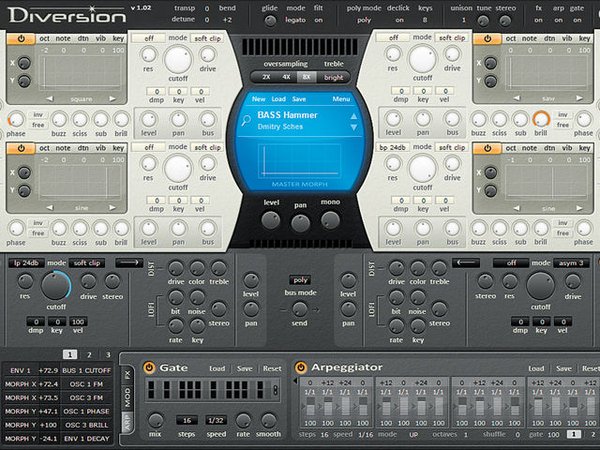Enable 4X oversampling
Screen dimensions: 600x450
pyautogui.click(x=286, y=77)
